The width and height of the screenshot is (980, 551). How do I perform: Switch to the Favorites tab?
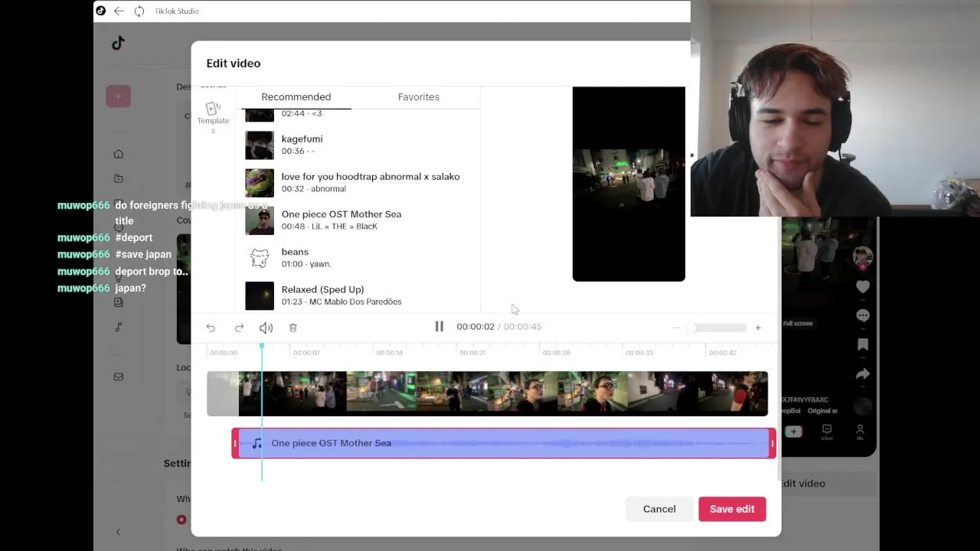419,97
